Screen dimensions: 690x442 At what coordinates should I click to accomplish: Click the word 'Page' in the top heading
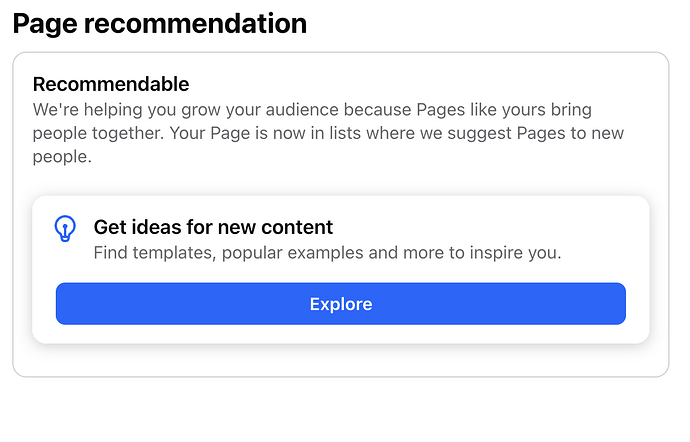(x=45, y=25)
